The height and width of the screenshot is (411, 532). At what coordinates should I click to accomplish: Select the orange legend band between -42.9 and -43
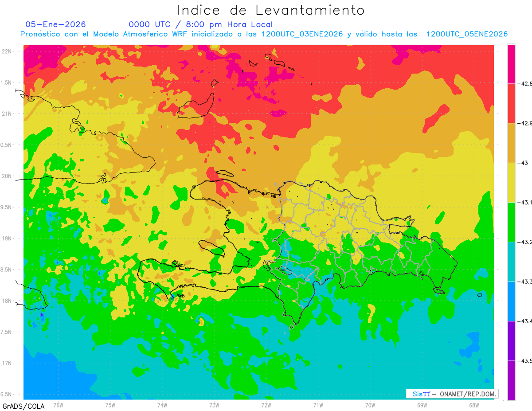(511, 143)
